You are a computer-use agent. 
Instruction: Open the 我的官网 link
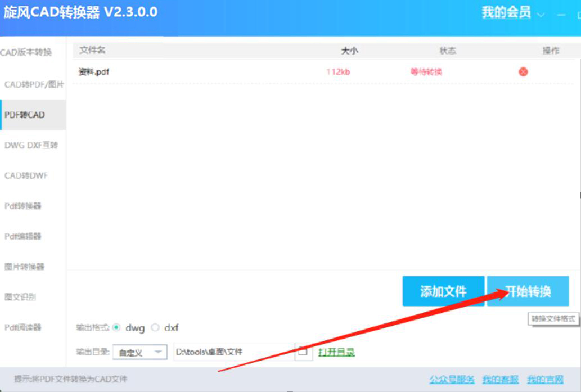tap(545, 380)
